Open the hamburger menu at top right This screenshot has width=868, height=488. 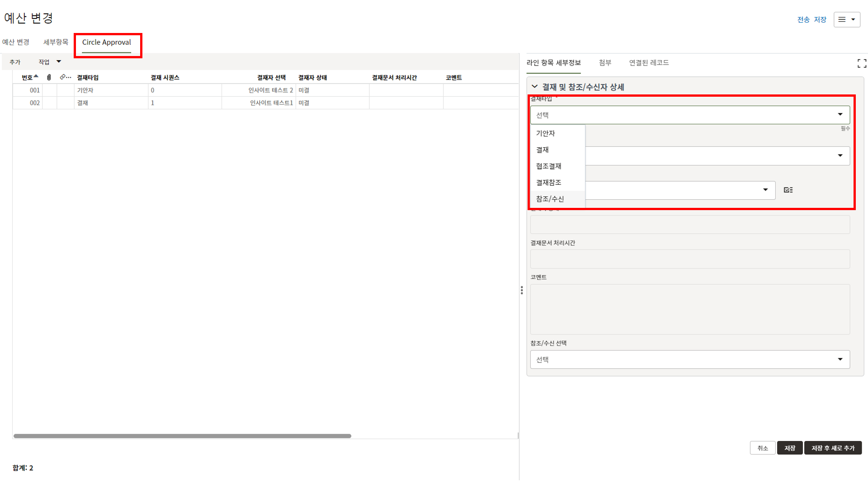[x=846, y=19]
